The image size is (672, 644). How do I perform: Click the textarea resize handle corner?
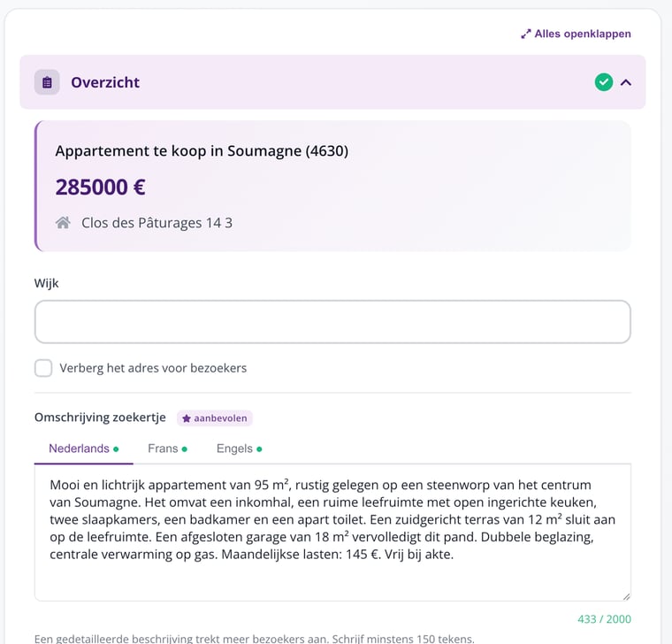(626, 596)
